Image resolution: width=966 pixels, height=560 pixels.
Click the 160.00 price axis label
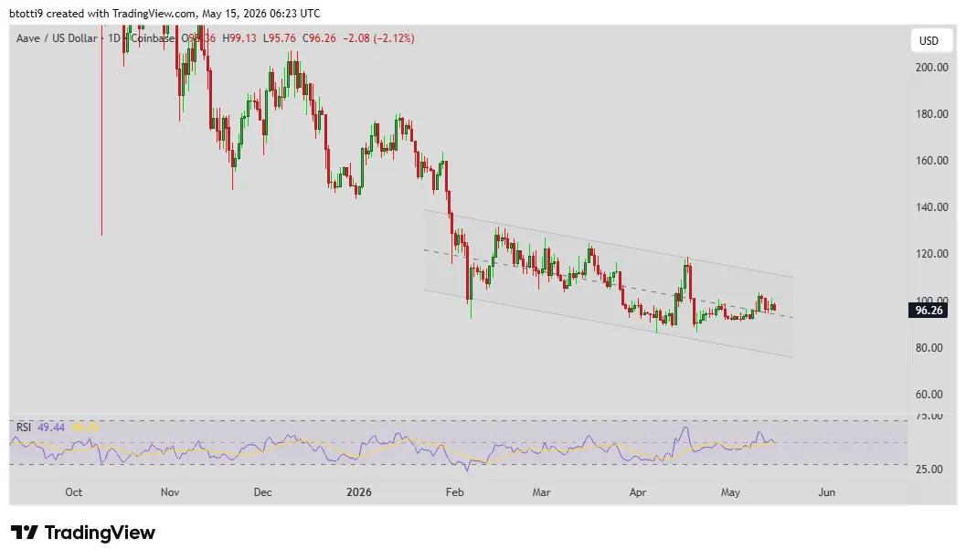(x=931, y=161)
